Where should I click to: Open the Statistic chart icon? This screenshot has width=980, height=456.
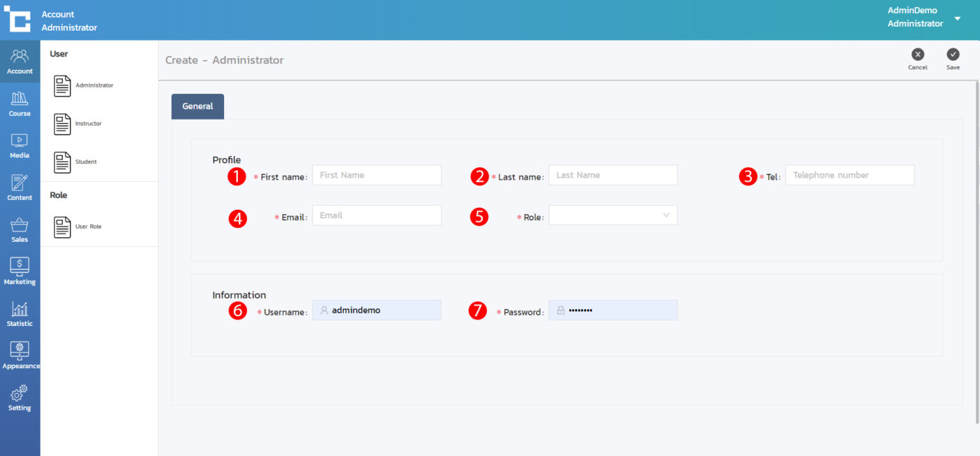[20, 313]
